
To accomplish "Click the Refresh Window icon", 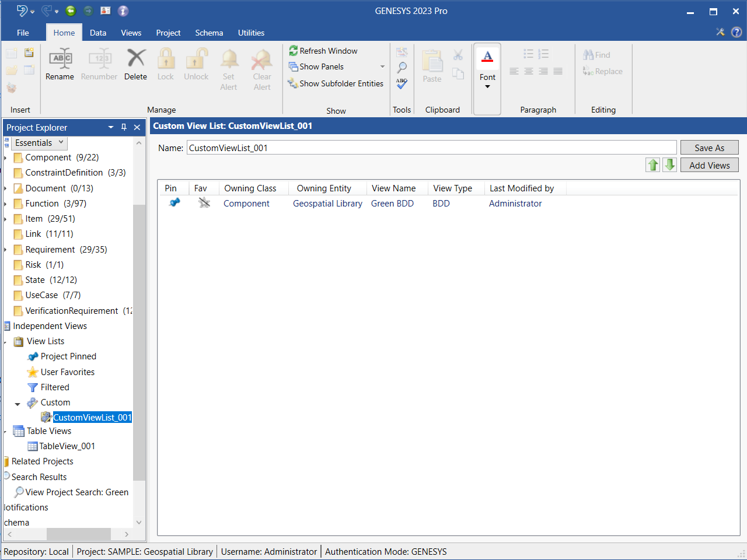I will (294, 51).
